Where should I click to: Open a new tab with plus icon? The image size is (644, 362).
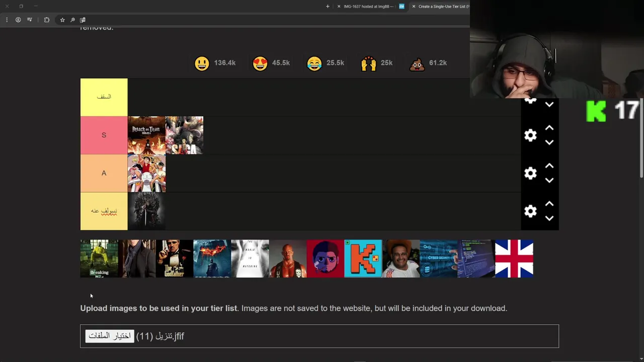pyautogui.click(x=328, y=6)
